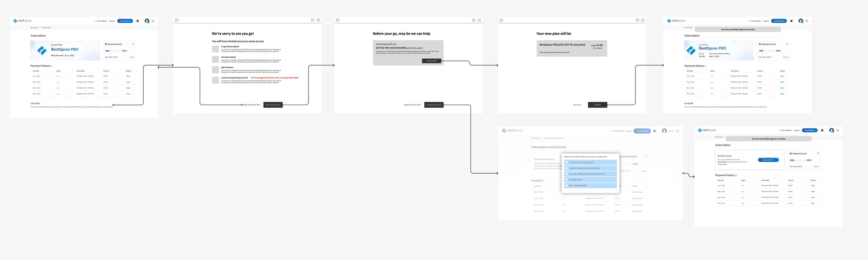The image size is (868, 260).
Task: Click the rightmost image placeholder atop the 'Your new plan will be' frame
Action: [643, 20]
